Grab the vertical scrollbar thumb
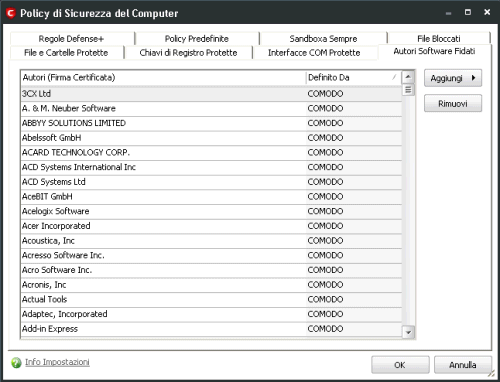 (408, 90)
